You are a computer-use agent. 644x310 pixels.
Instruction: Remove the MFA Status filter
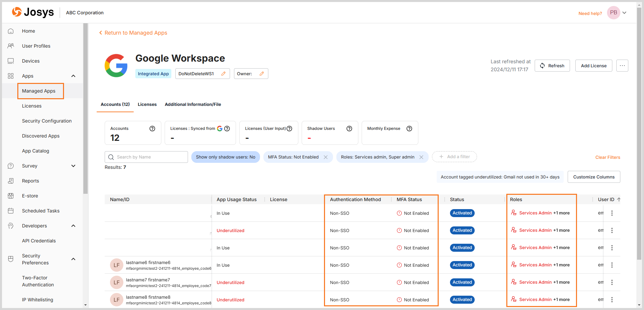(326, 157)
